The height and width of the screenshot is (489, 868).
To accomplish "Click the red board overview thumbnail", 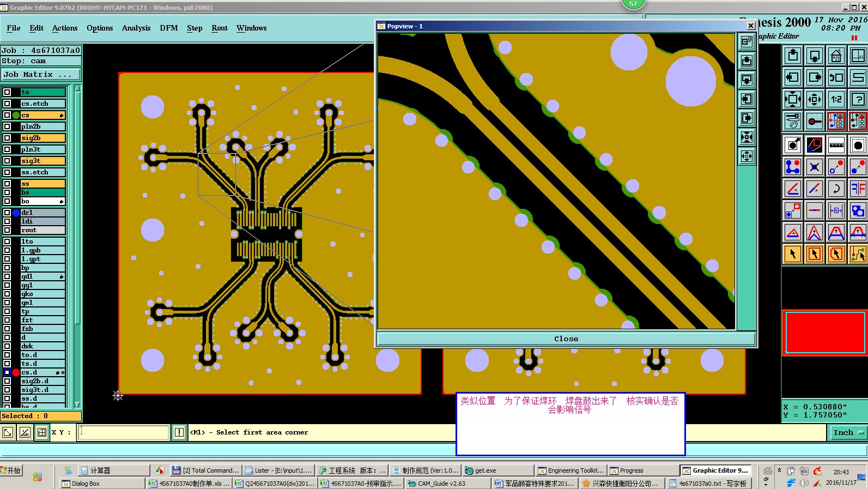I will tap(825, 333).
